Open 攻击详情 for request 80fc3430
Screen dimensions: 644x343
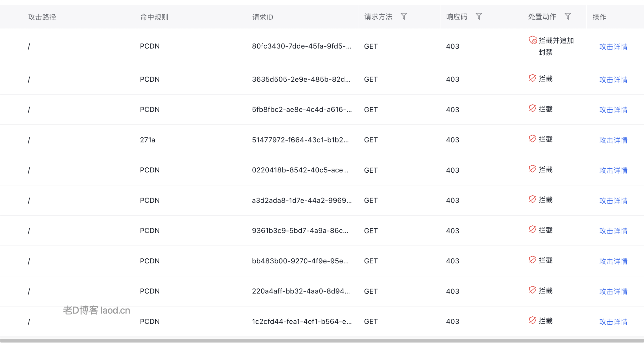[x=613, y=47]
